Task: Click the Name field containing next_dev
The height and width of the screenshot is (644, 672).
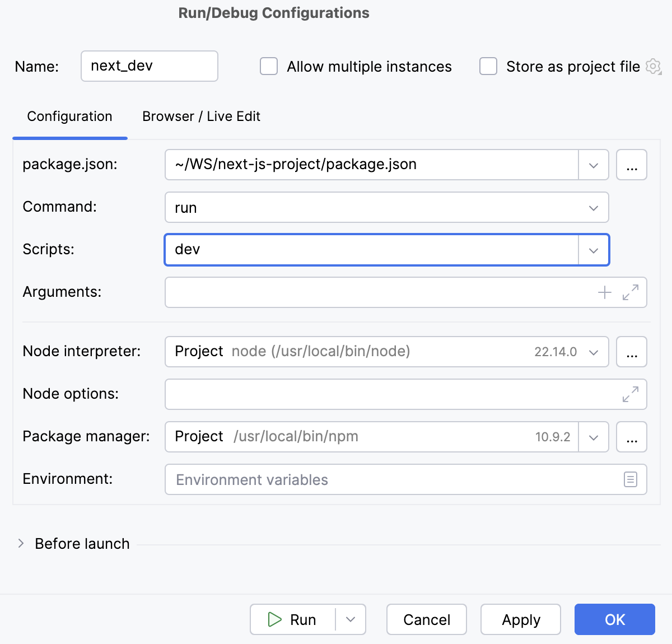Action: point(149,66)
